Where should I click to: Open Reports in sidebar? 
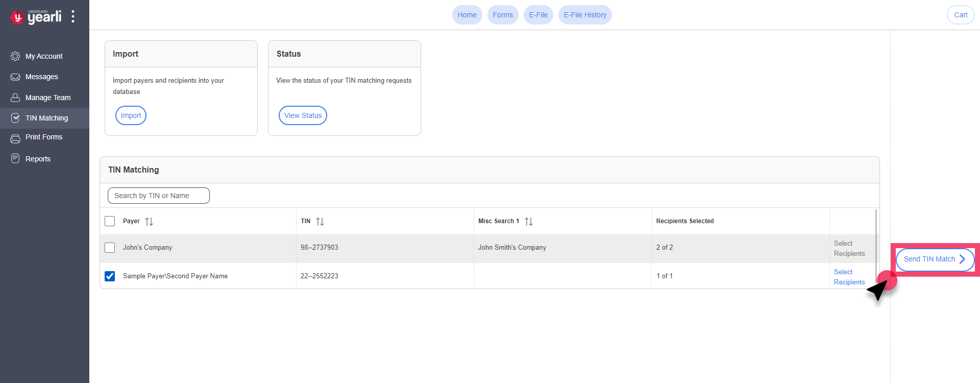point(44,159)
